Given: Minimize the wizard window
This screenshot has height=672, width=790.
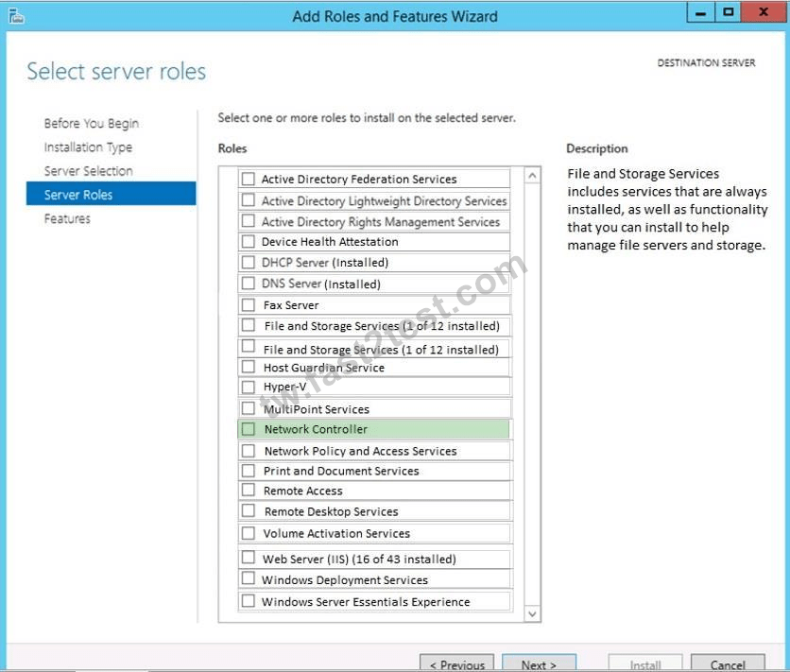Looking at the screenshot, I should click(701, 12).
